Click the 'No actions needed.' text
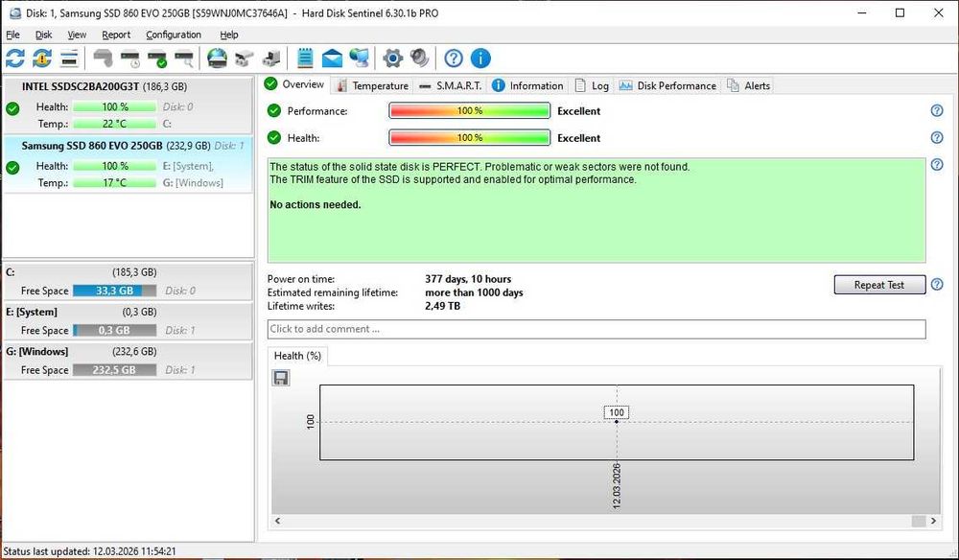Screen dimensions: 959x560 point(315,205)
